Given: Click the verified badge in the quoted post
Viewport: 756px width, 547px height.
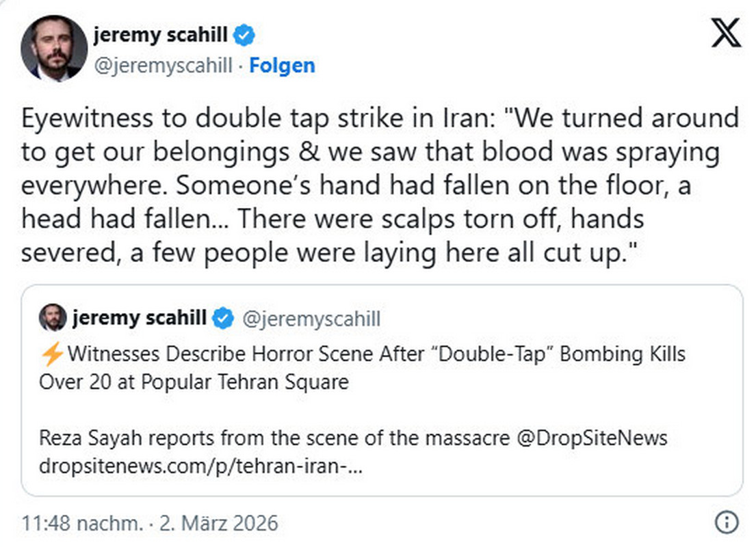Looking at the screenshot, I should click(x=224, y=319).
